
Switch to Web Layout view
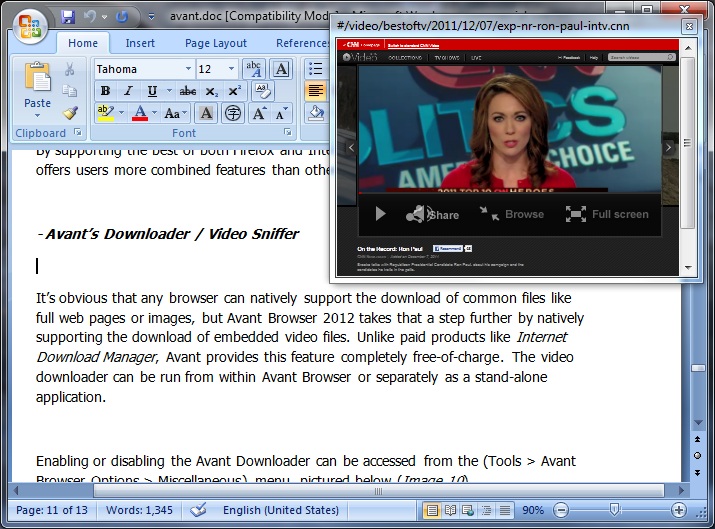(x=468, y=510)
